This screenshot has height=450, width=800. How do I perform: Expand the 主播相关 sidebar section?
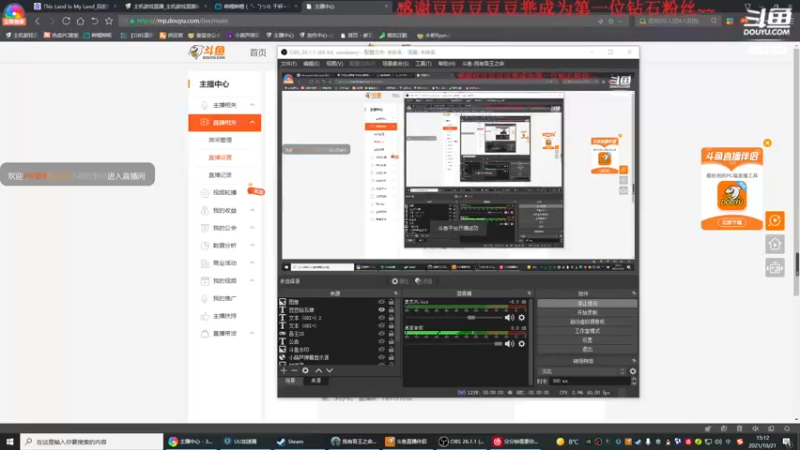[252, 105]
